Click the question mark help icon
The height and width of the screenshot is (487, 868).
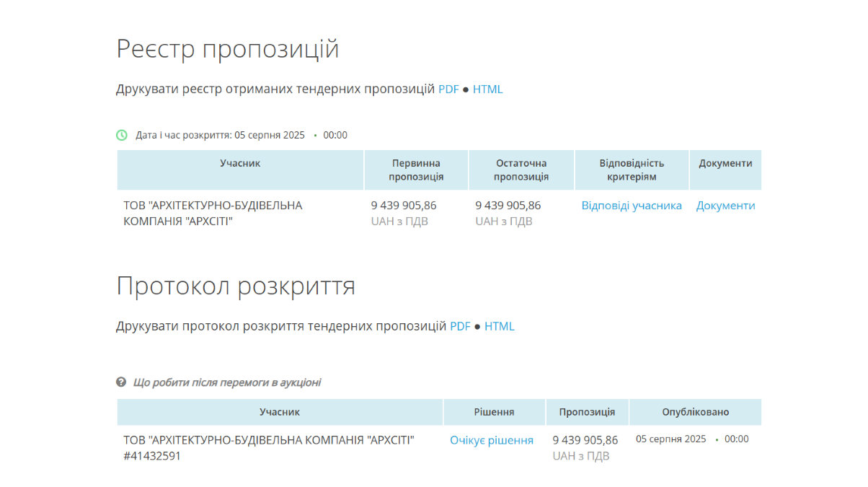121,382
